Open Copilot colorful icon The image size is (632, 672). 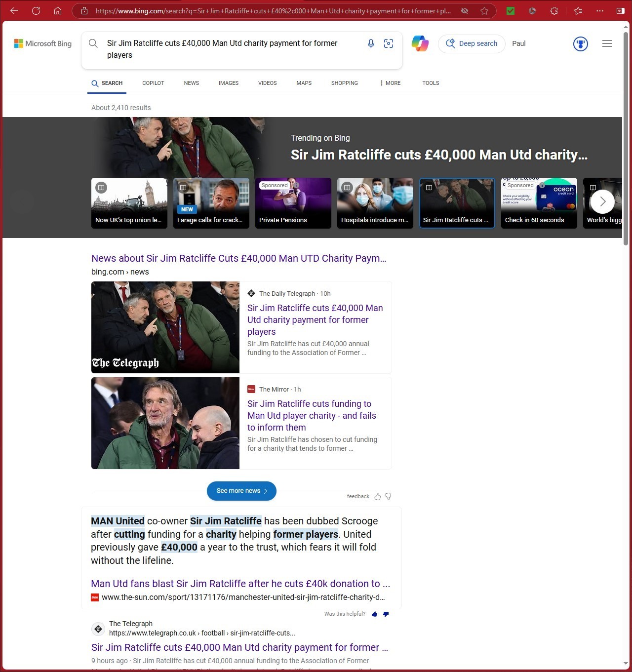[x=420, y=43]
